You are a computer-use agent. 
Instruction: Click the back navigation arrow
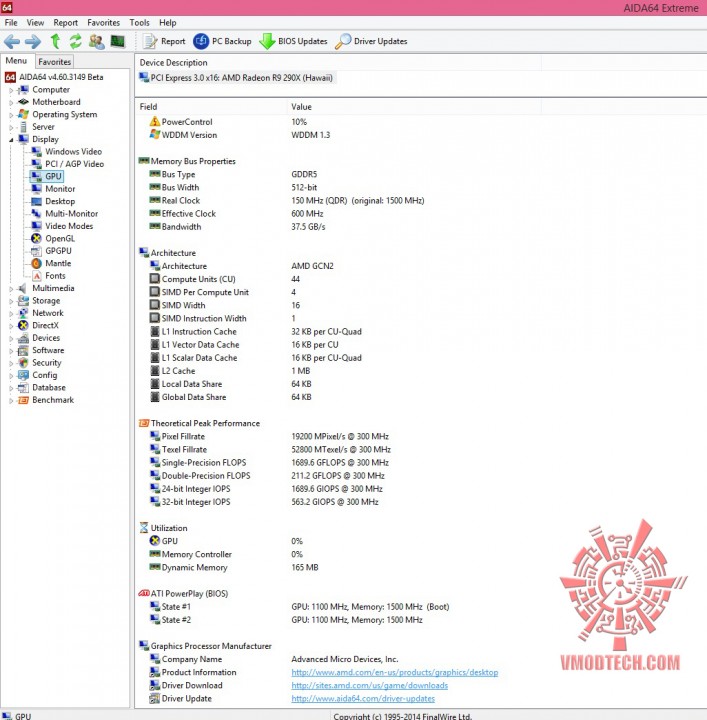pos(12,42)
